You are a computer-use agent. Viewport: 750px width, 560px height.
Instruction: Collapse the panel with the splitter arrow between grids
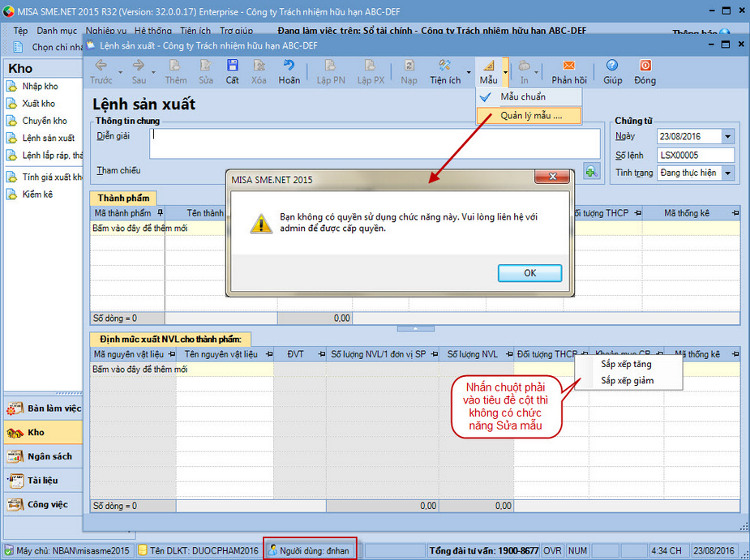click(415, 328)
